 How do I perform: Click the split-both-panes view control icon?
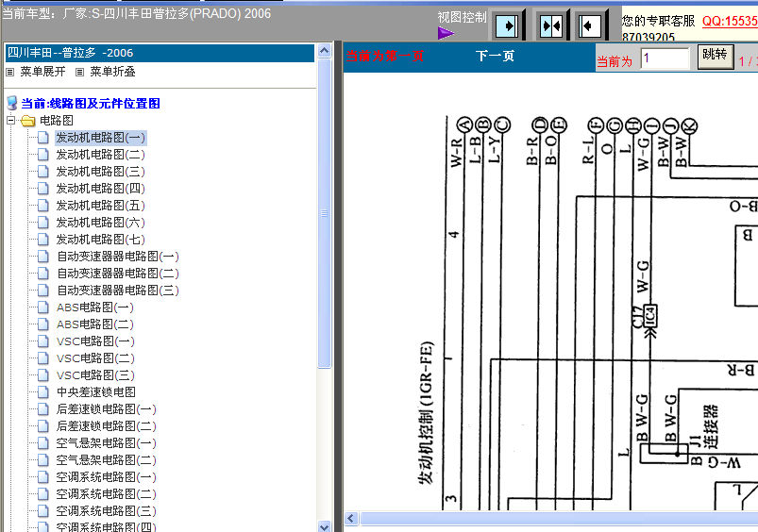[551, 25]
